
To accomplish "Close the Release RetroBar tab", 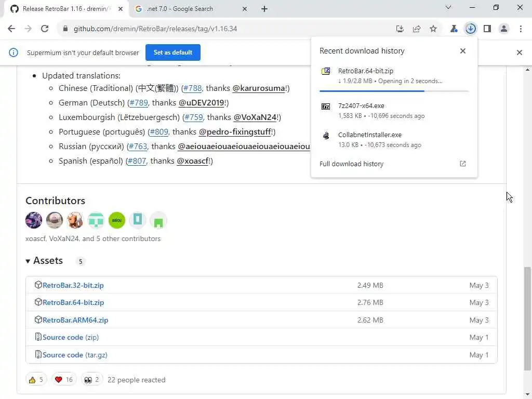I will point(121,9).
